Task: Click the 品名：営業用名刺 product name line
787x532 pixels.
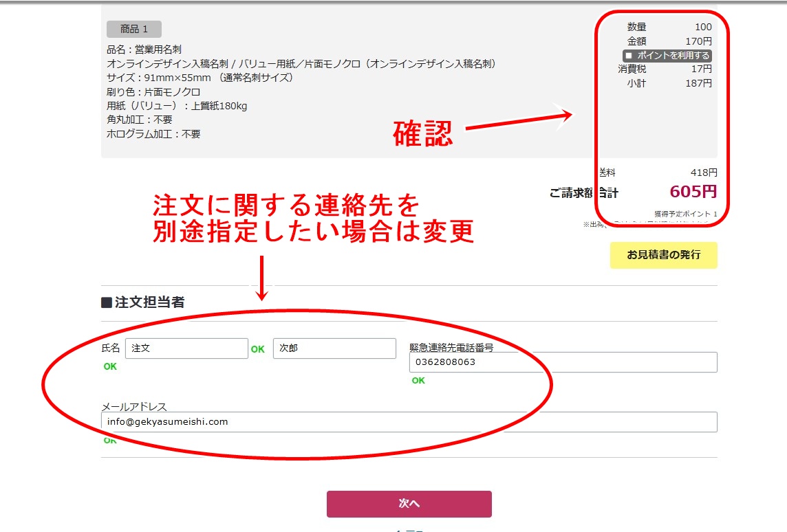Action: (144, 49)
